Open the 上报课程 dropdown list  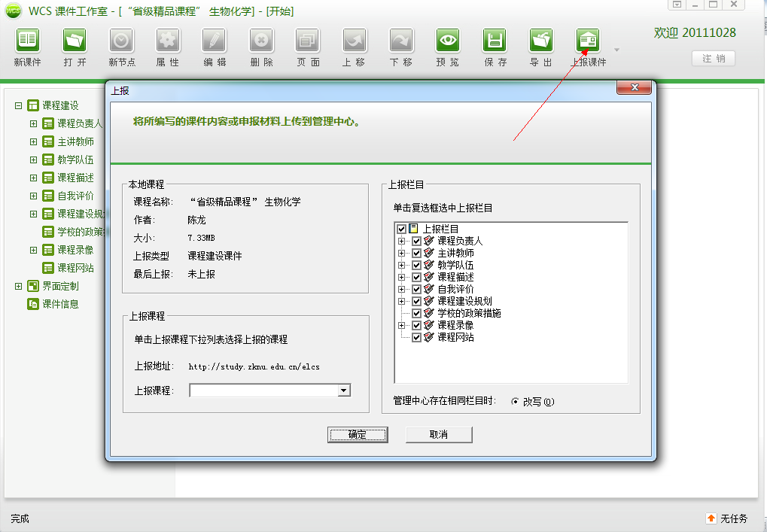[x=344, y=391]
